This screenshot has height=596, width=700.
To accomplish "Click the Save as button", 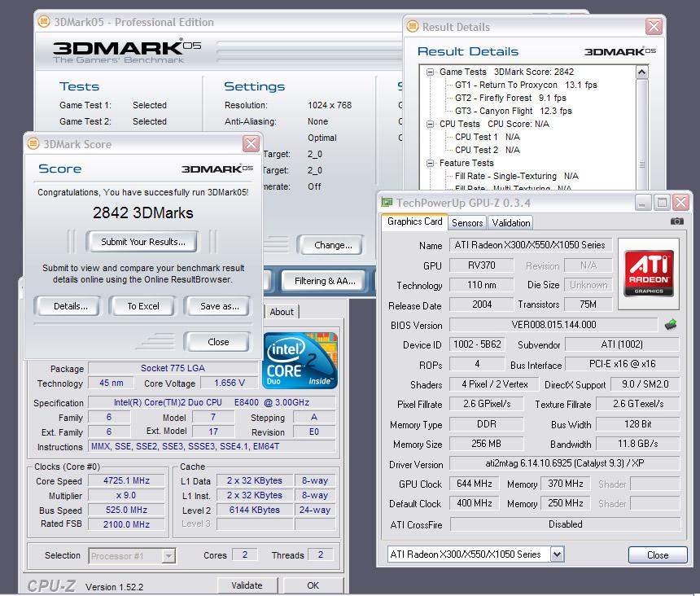I will pyautogui.click(x=219, y=306).
